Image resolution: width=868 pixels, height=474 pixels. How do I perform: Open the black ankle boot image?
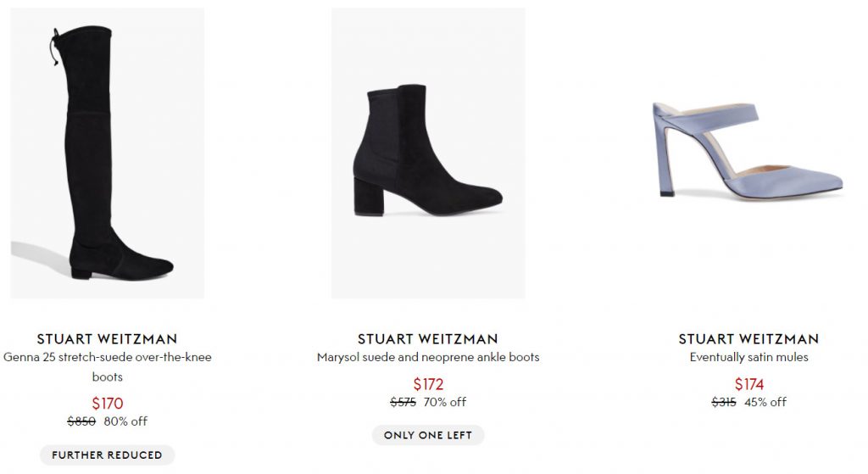coord(427,153)
